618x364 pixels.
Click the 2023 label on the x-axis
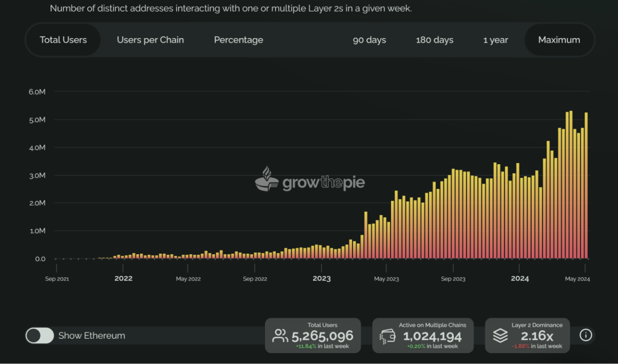coord(322,278)
